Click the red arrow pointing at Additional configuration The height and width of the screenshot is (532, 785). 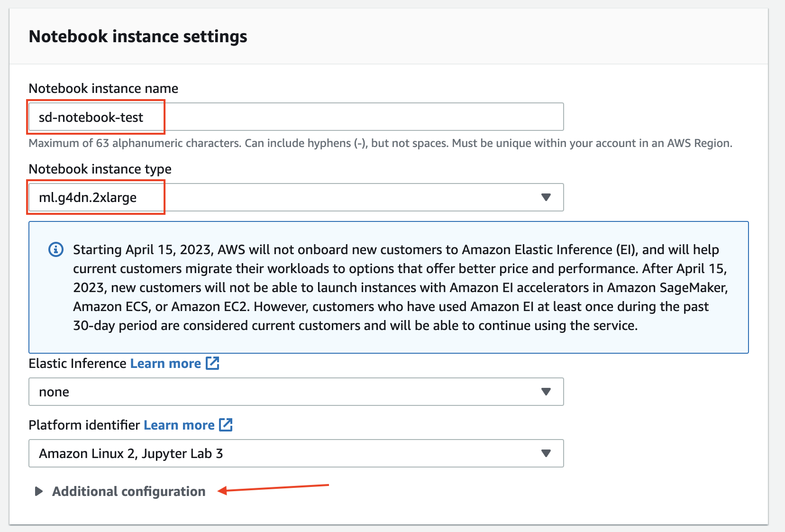coord(273,489)
